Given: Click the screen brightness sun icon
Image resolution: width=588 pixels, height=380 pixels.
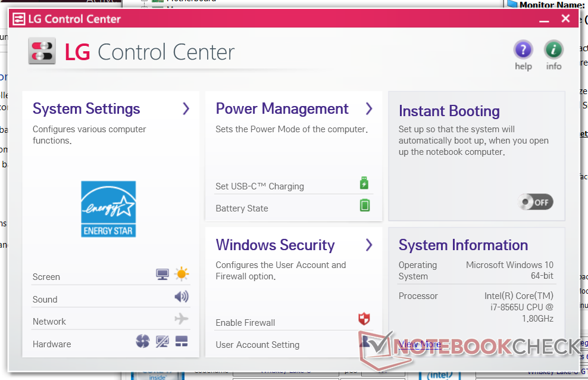Looking at the screenshot, I should click(182, 274).
